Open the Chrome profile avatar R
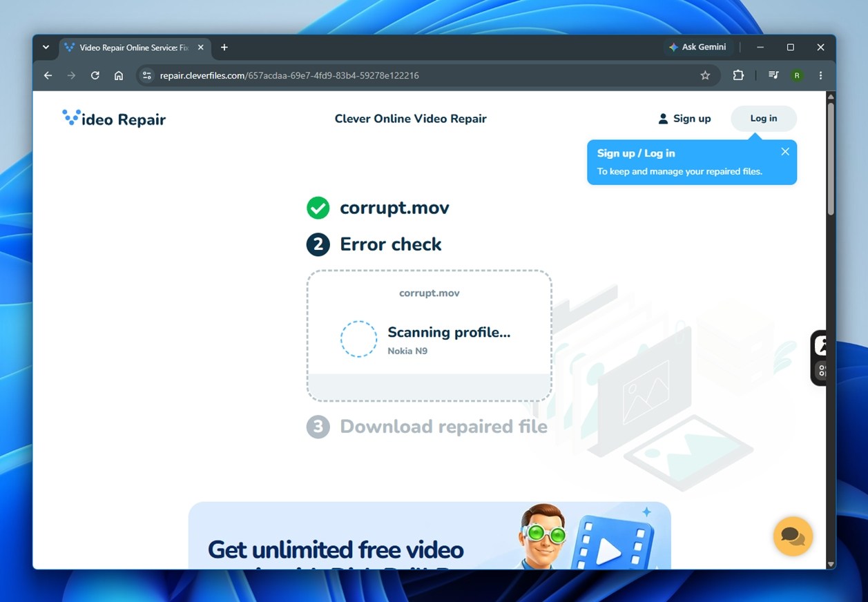The width and height of the screenshot is (868, 602). pyautogui.click(x=797, y=75)
